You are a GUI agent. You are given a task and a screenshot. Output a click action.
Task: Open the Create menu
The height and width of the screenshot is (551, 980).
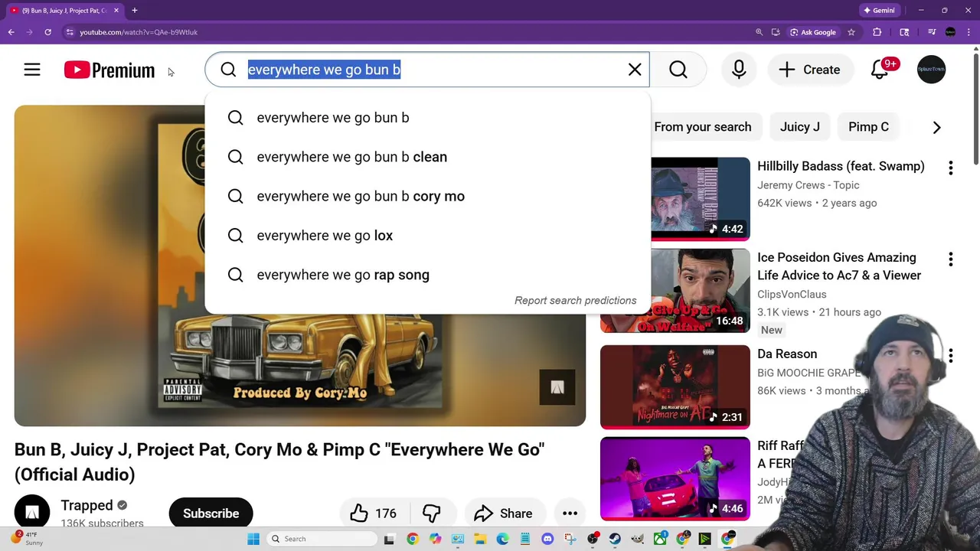pyautogui.click(x=810, y=70)
